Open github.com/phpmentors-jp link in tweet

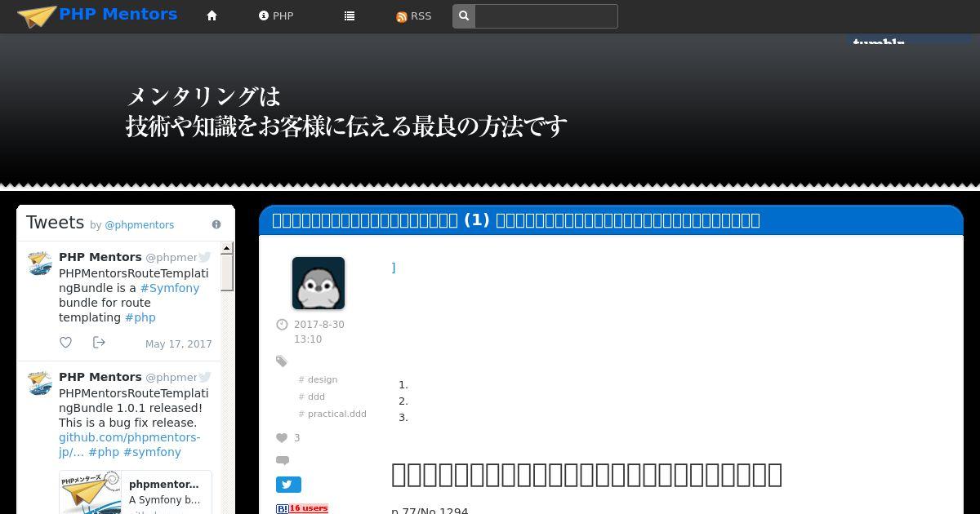129,445
